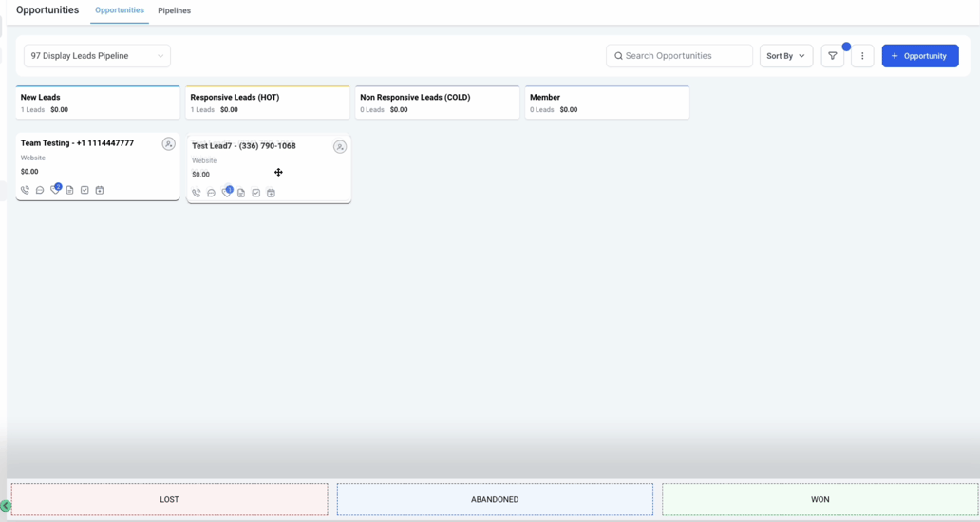Screen dimensions: 980x522
Task: Click the Search Opportunities input field
Action: (x=680, y=56)
